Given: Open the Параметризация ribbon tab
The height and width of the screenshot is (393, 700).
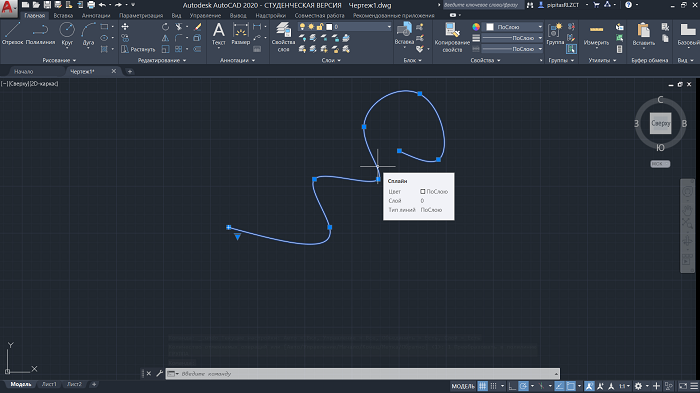Looking at the screenshot, I should tap(141, 15).
